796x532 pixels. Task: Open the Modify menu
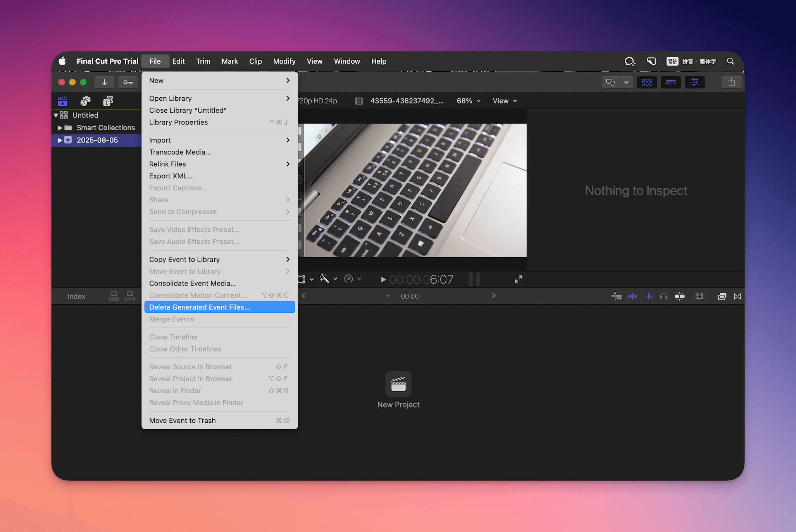click(284, 61)
